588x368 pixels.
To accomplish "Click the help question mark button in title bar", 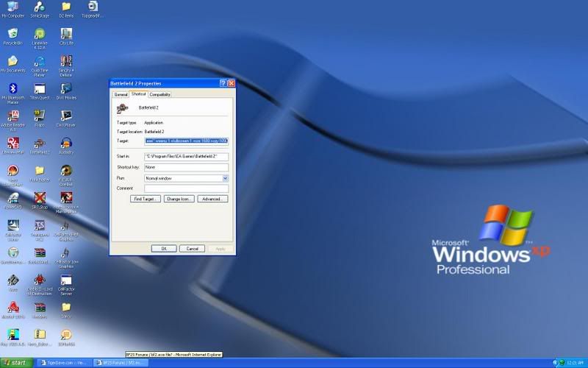I will (223, 83).
